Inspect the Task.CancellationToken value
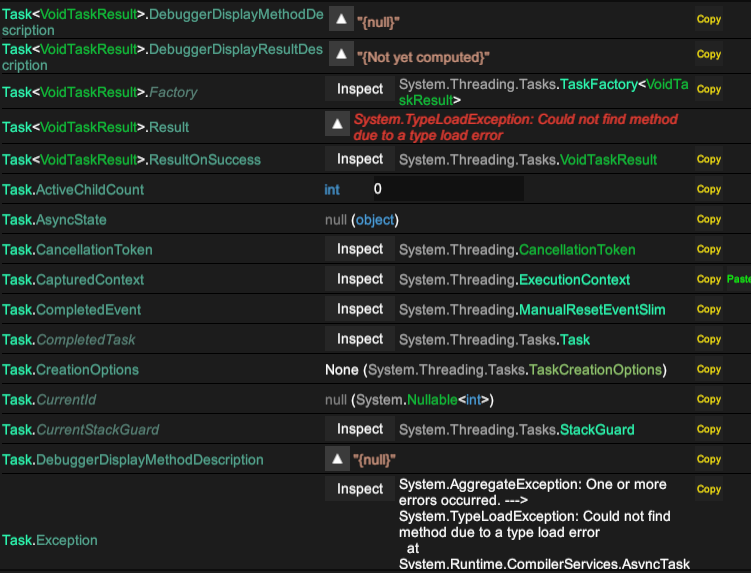751x573 pixels. click(x=360, y=249)
